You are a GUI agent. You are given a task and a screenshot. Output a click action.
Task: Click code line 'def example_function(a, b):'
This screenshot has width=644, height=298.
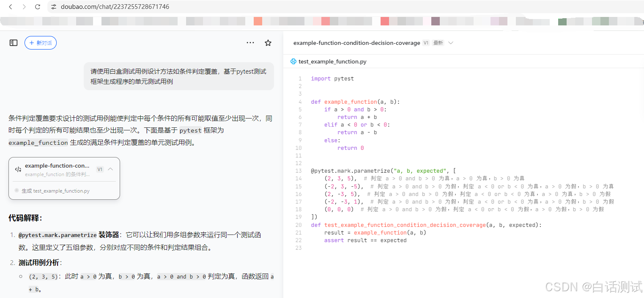tap(355, 102)
